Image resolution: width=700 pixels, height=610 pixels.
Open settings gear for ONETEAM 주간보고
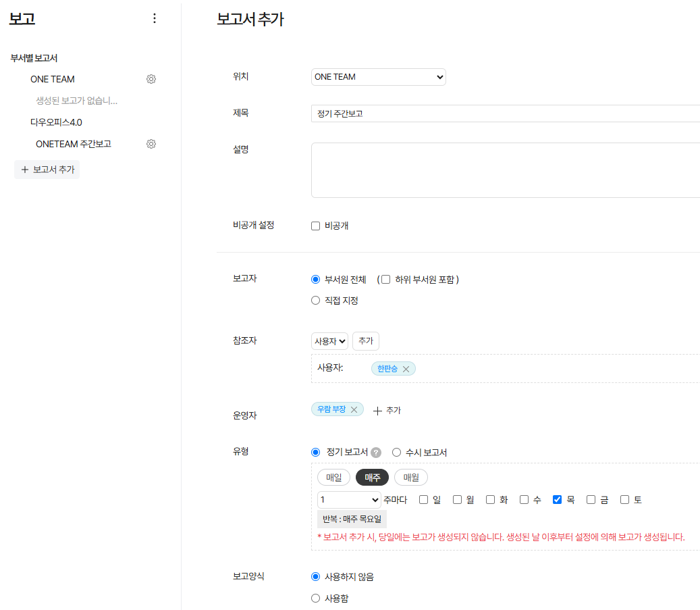pos(151,144)
